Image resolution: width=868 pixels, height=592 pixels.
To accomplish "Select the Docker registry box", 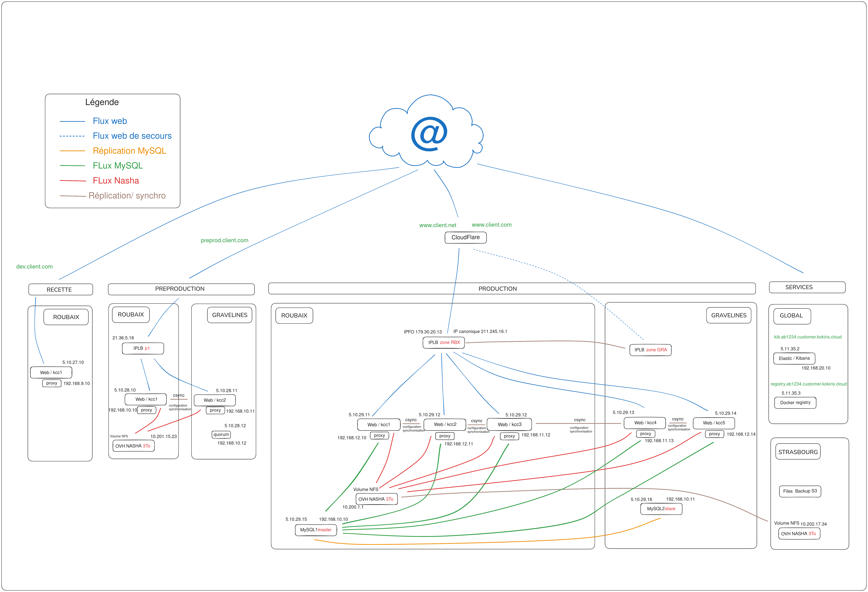I will (x=795, y=402).
